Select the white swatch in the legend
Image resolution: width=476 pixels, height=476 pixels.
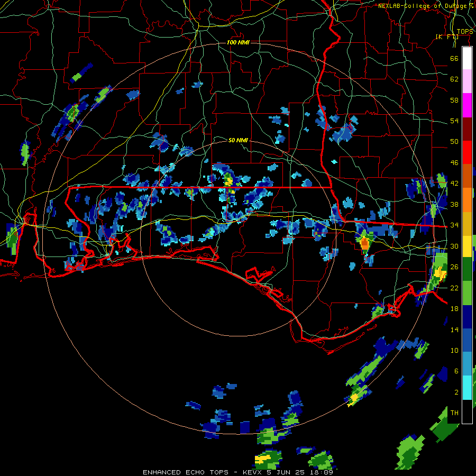[467, 58]
